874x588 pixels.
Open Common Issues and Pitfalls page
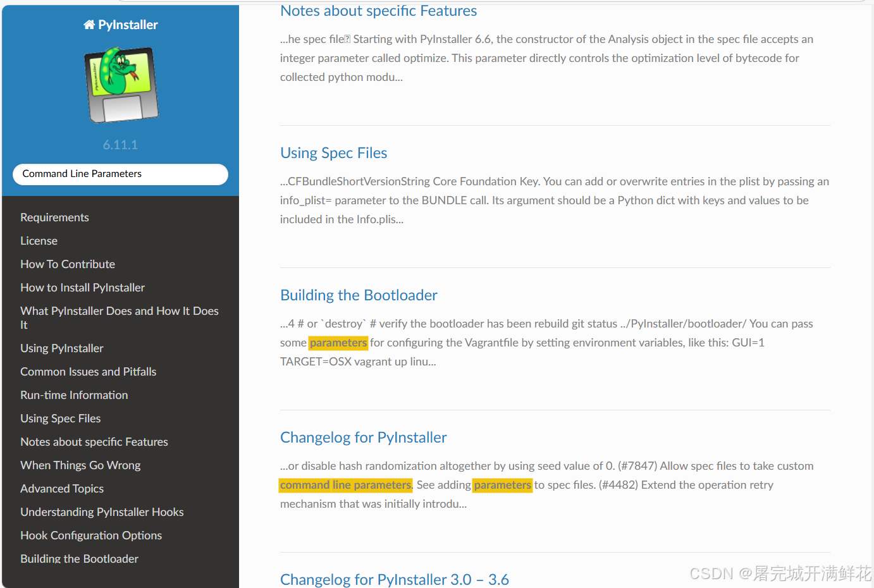pyautogui.click(x=88, y=372)
